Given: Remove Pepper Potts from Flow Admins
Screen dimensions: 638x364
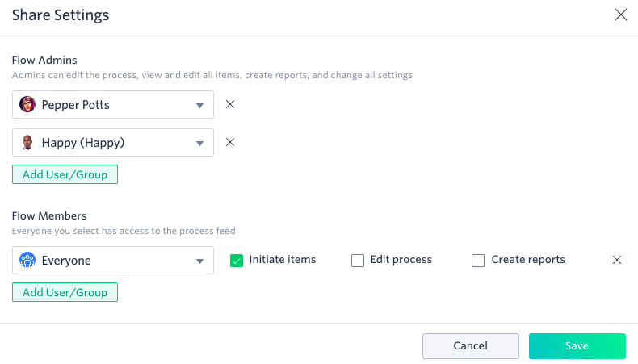Looking at the screenshot, I should [230, 105].
